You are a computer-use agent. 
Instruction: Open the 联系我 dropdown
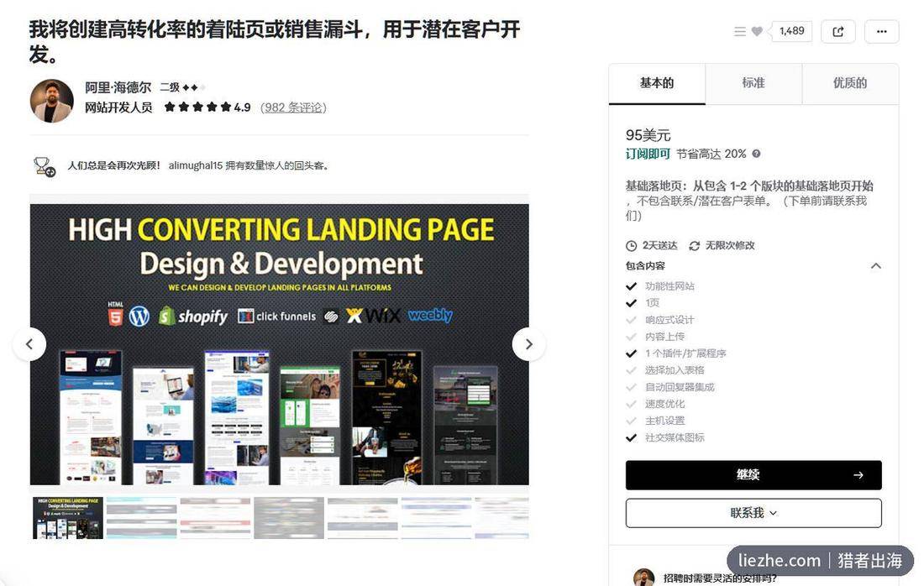[x=753, y=513]
